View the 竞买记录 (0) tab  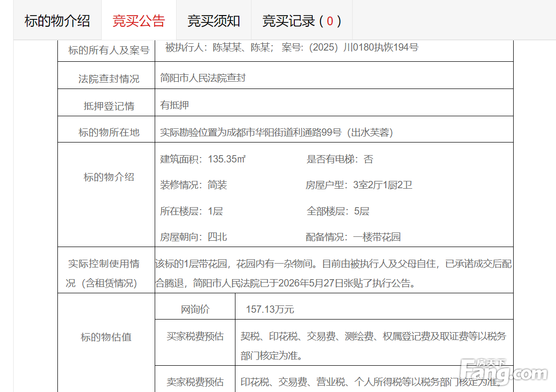302,20
